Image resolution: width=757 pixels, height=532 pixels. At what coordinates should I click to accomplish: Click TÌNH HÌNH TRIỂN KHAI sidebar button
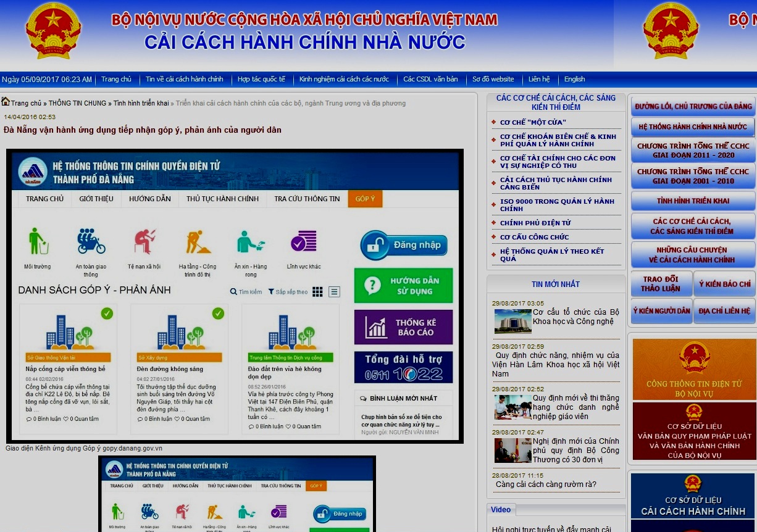(693, 201)
